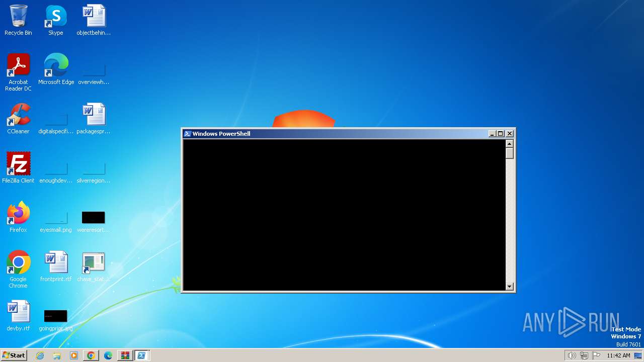
Task: Select the Acrobat Reader DC shortcut
Action: tap(18, 72)
